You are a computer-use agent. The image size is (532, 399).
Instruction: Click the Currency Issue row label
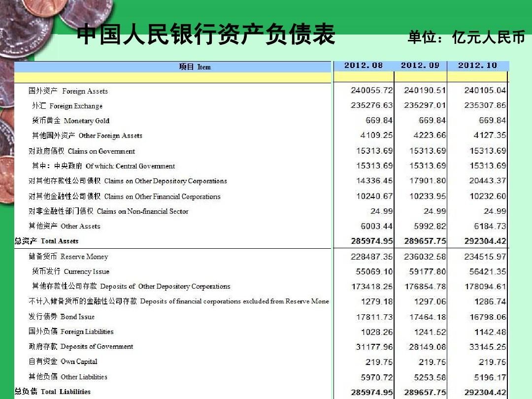tap(70, 271)
